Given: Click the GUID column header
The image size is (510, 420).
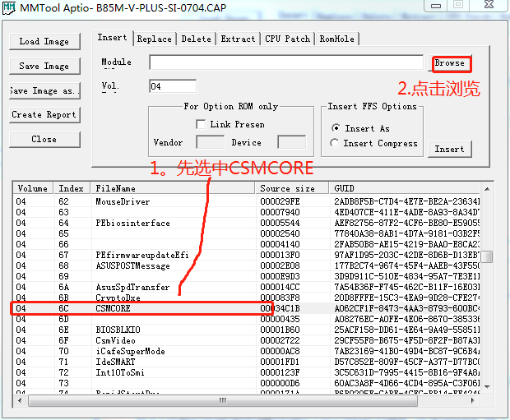Looking at the screenshot, I should [x=405, y=188].
